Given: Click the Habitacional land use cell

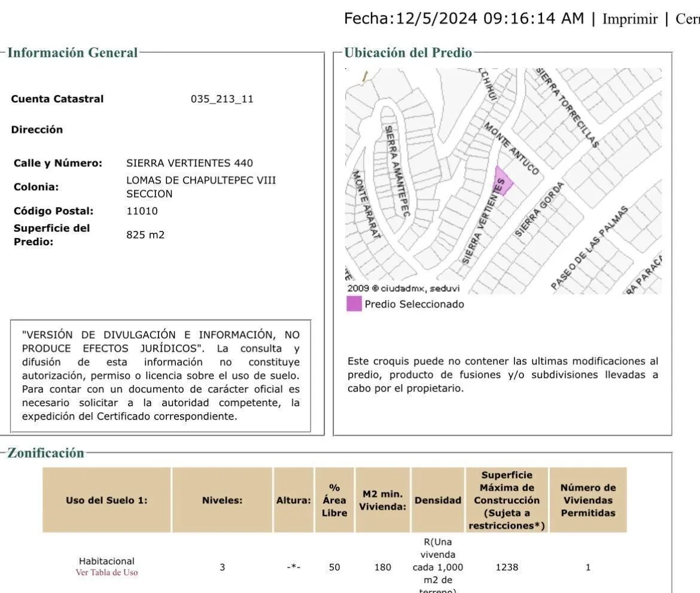Looking at the screenshot, I should [x=106, y=561].
